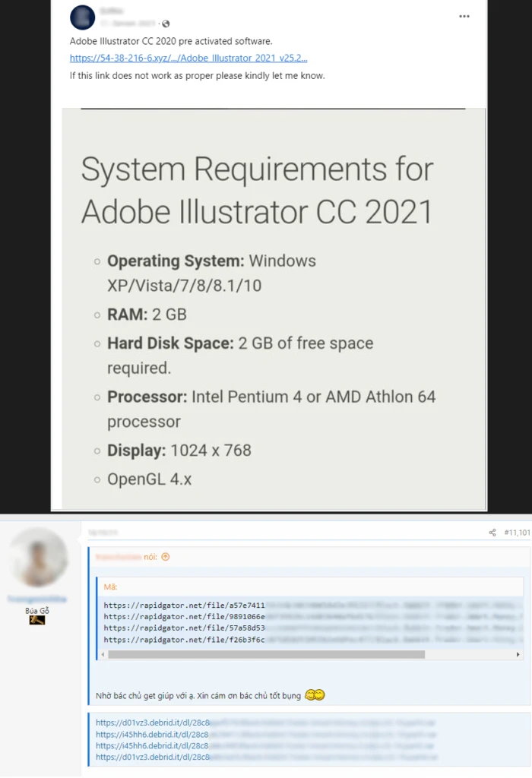Click the globe public-visibility icon
The height and width of the screenshot is (778, 532).
[x=166, y=24]
